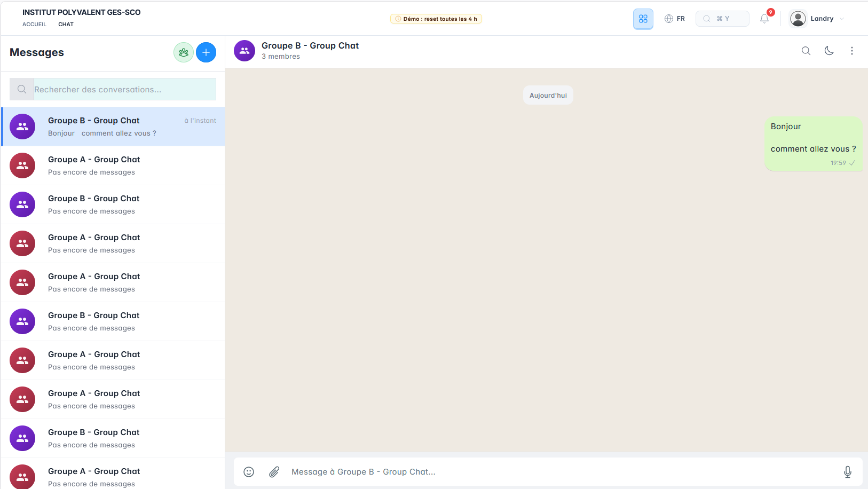This screenshot has height=489, width=868.
Task: Select the Groupe B chat marked à l'instant
Action: (113, 127)
